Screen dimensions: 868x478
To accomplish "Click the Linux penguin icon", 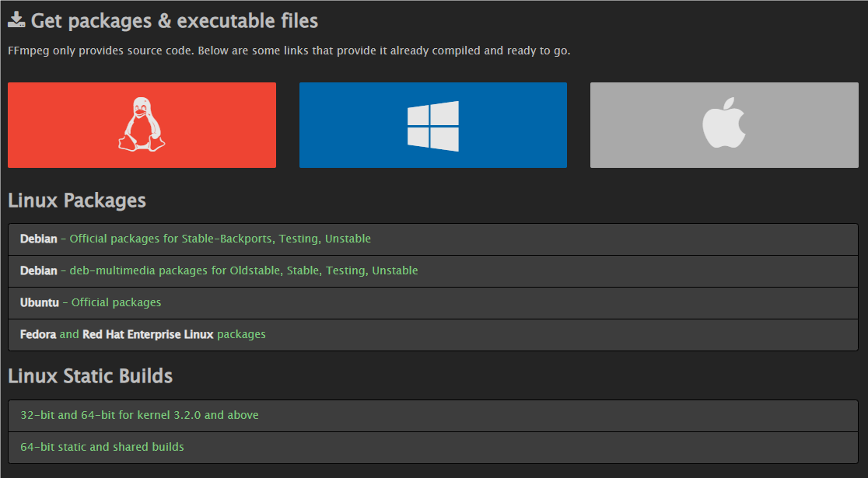I will tap(142, 125).
